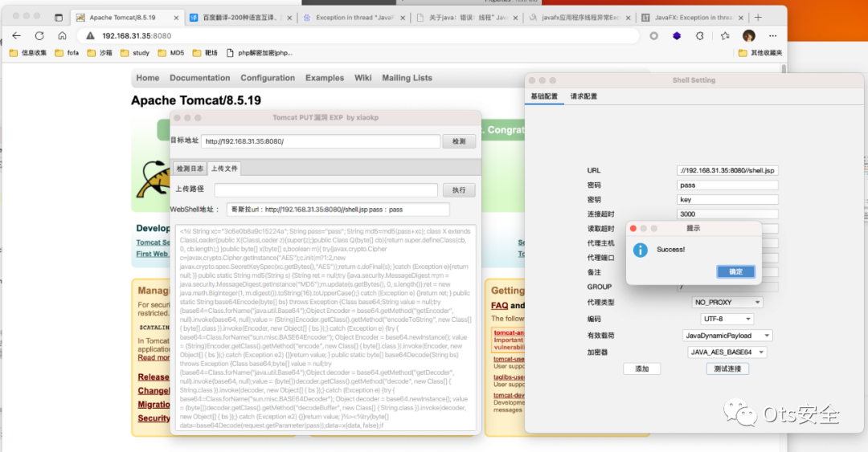Click the 密码 field containing pass
Image resolution: width=868 pixels, height=452 pixels.
pos(727,185)
